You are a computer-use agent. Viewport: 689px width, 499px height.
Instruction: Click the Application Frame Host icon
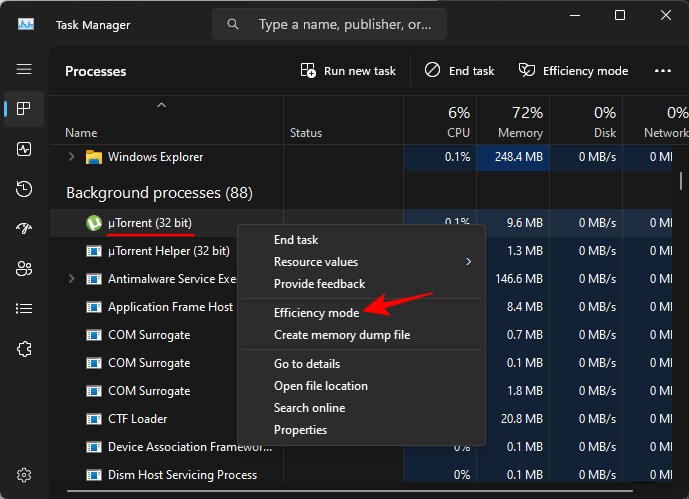(94, 307)
